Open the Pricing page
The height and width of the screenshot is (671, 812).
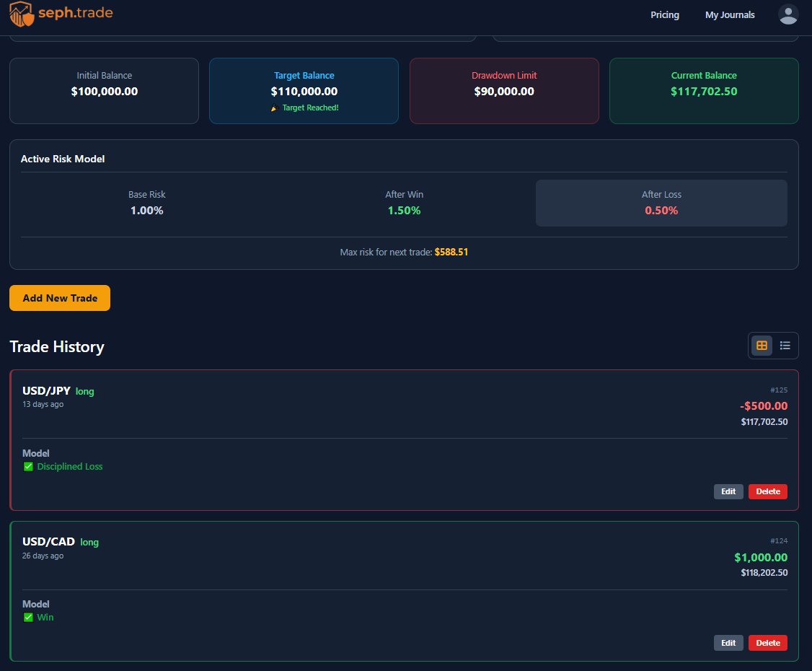(665, 15)
